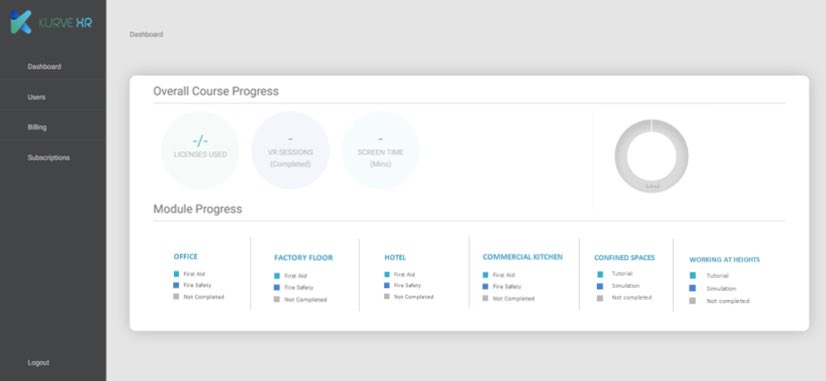Image resolution: width=826 pixels, height=381 pixels.
Task: Select Hotel Fire Safety legend label
Action: [x=408, y=285]
